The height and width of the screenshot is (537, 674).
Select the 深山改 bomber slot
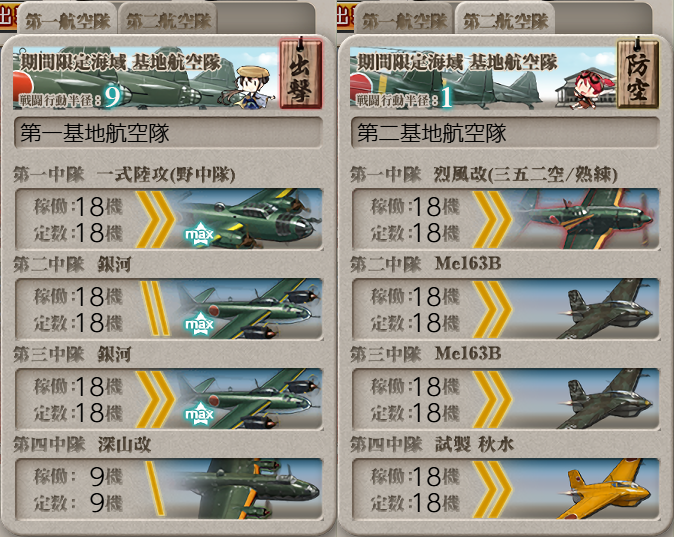169,489
